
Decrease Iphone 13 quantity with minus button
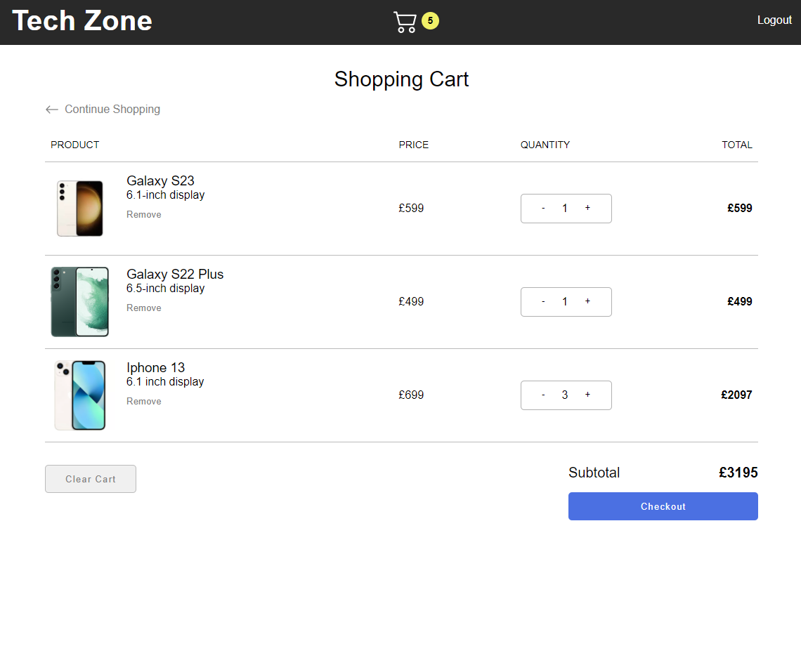pyautogui.click(x=543, y=395)
